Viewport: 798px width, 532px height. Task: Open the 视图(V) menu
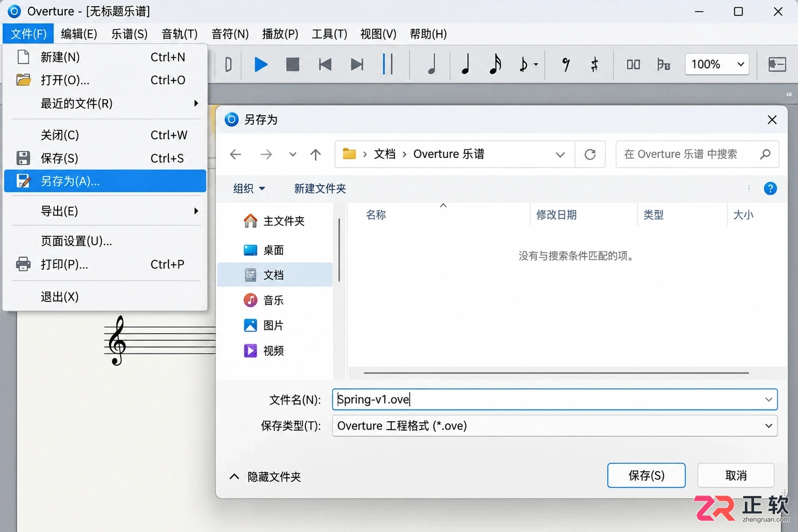coord(378,34)
